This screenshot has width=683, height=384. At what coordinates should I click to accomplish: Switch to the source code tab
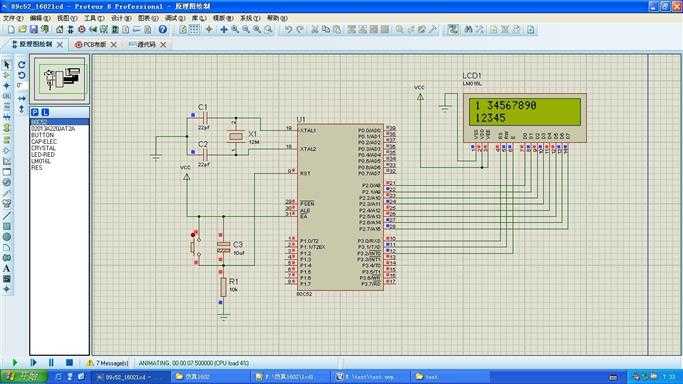[142, 44]
